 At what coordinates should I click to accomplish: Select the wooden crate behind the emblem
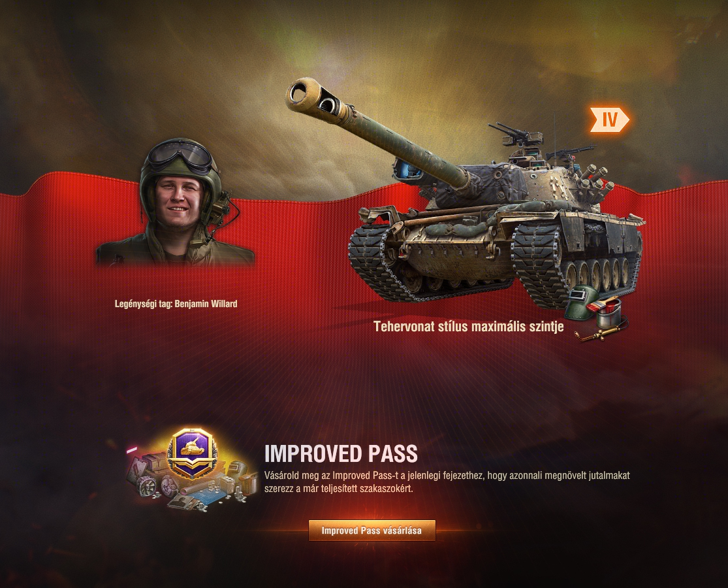155,463
